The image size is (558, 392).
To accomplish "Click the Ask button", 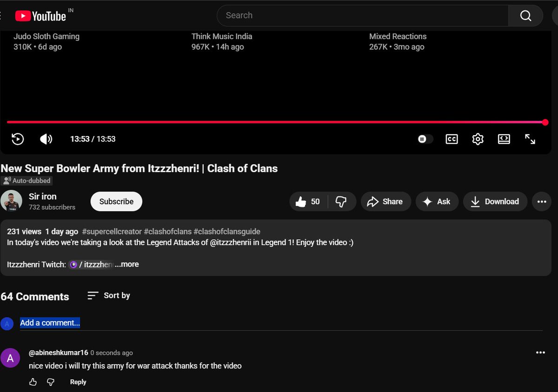I will (437, 202).
